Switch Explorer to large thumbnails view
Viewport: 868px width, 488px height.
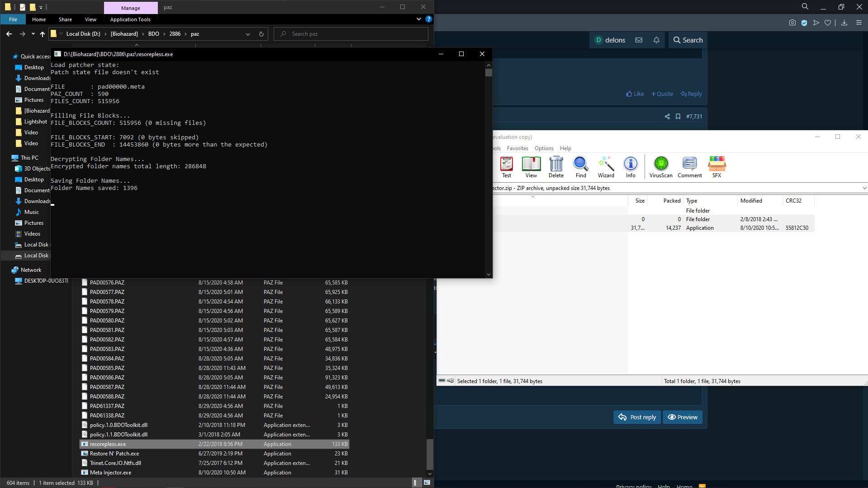427,483
